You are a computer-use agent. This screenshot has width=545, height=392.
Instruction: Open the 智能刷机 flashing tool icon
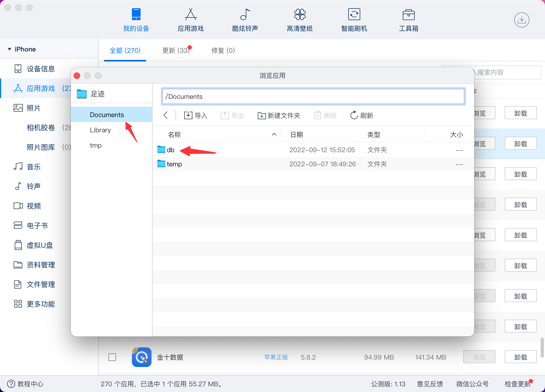tap(354, 15)
